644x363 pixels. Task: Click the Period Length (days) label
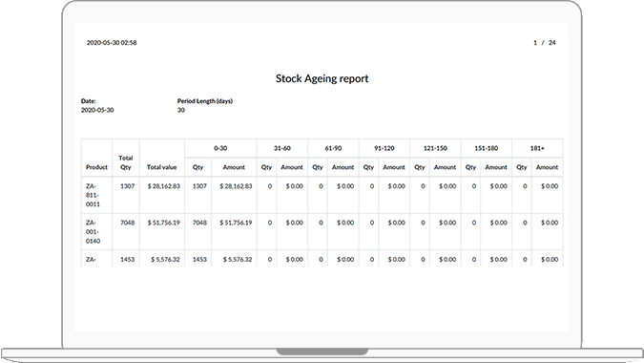point(205,100)
